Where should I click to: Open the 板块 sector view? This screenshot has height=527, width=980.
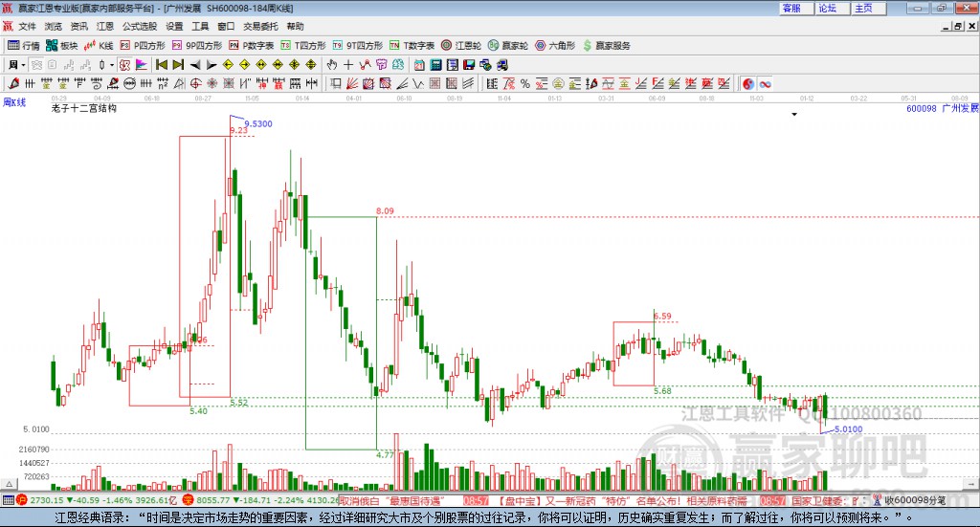pyautogui.click(x=61, y=46)
